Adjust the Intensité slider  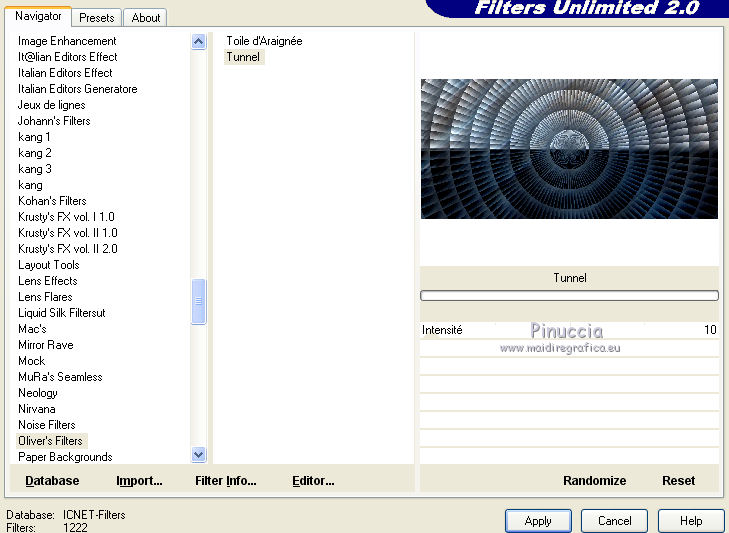tap(569, 330)
